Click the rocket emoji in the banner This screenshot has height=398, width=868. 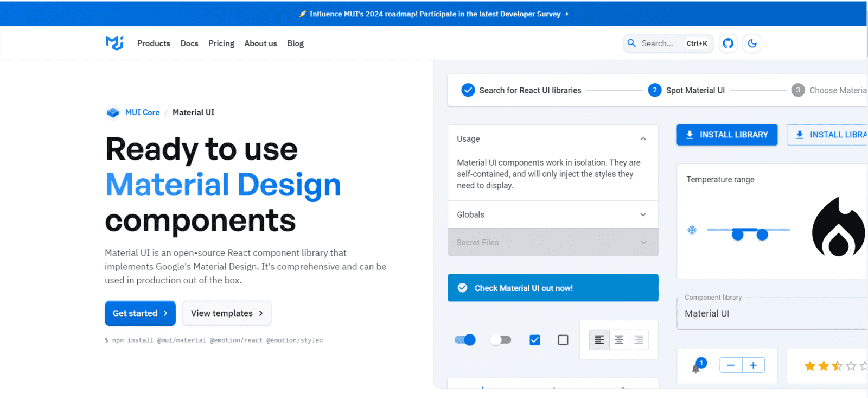pos(302,14)
